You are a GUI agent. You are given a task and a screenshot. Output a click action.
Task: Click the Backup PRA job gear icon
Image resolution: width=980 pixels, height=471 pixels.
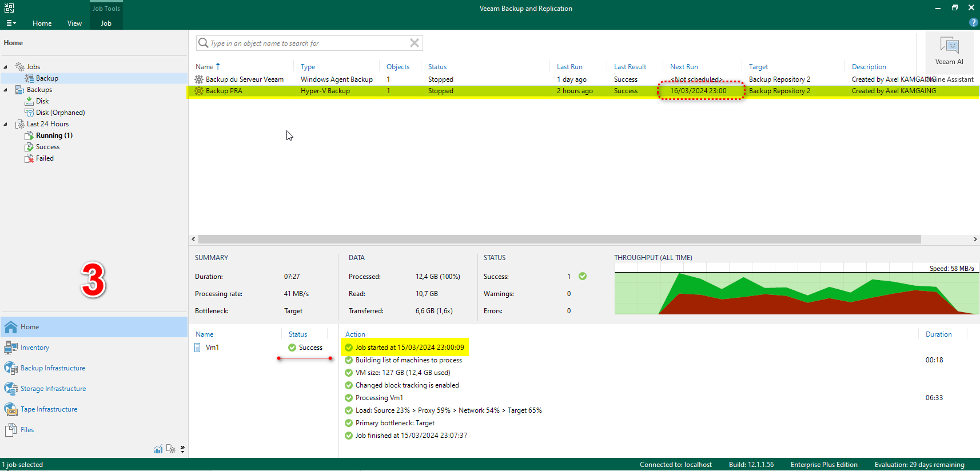click(x=199, y=91)
